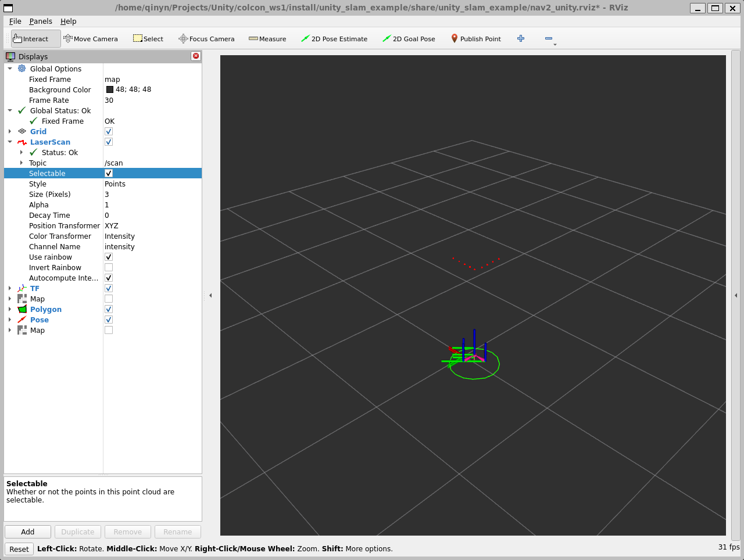Viewport: 744px width, 560px height.
Task: Click the Map icon below Pose
Action: [x=22, y=330]
